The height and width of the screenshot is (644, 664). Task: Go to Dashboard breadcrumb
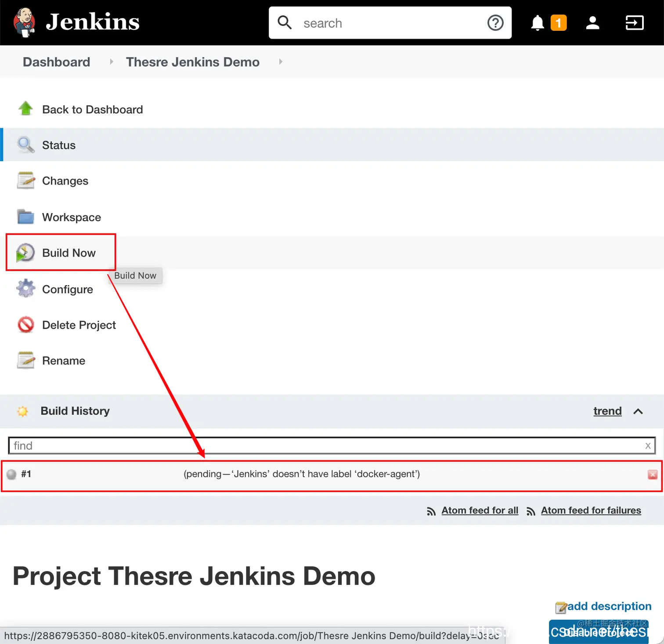(56, 62)
